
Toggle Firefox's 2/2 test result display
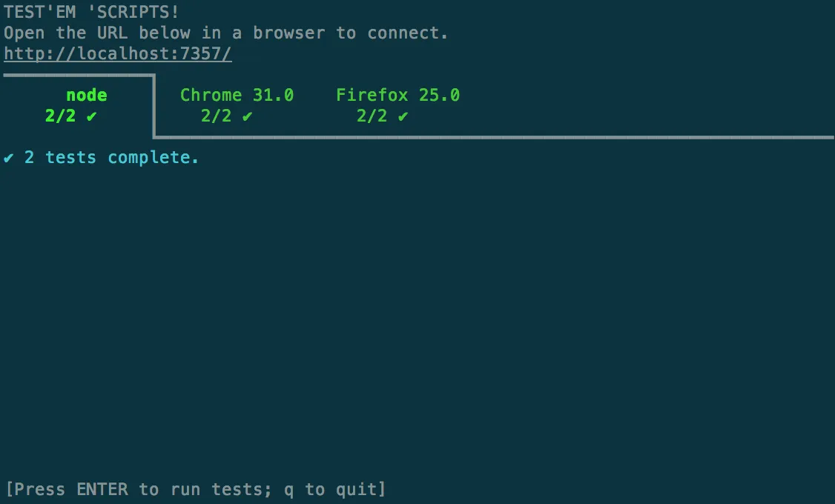click(371, 116)
